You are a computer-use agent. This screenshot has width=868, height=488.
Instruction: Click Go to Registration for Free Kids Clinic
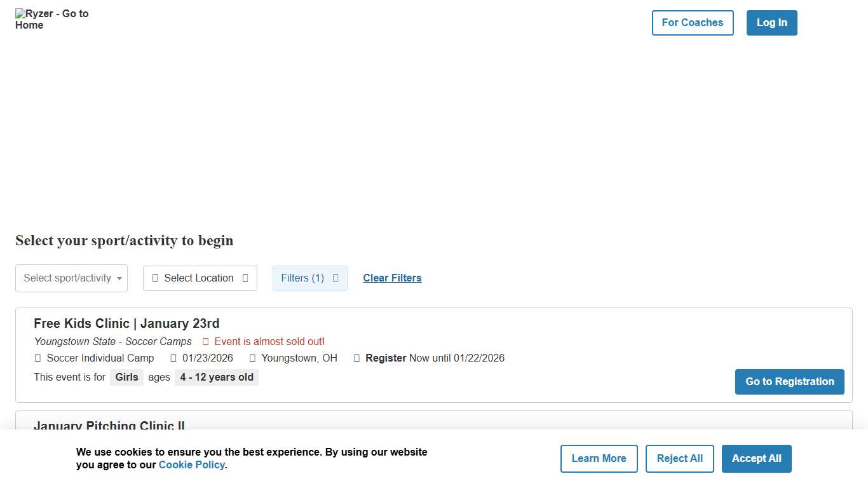789,382
